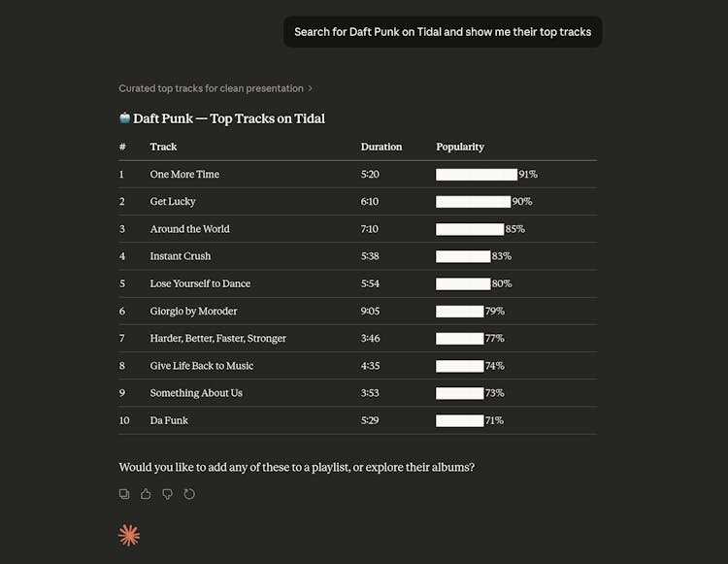Click the Track column header
The width and height of the screenshot is (728, 564).
click(x=163, y=147)
